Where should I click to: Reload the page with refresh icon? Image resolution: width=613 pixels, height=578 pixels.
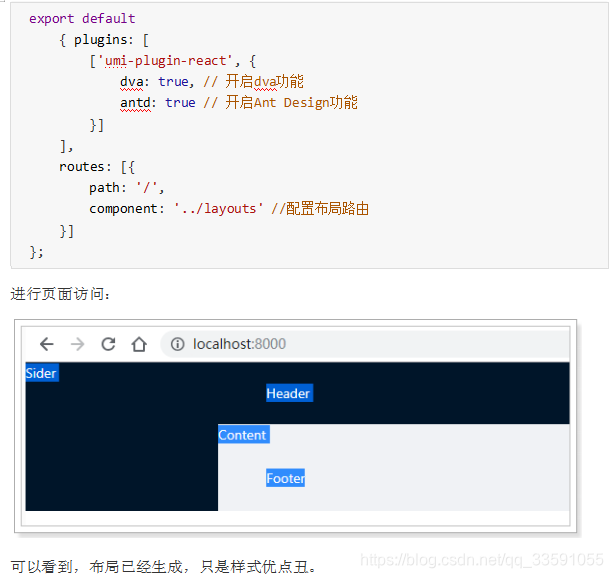(x=108, y=344)
